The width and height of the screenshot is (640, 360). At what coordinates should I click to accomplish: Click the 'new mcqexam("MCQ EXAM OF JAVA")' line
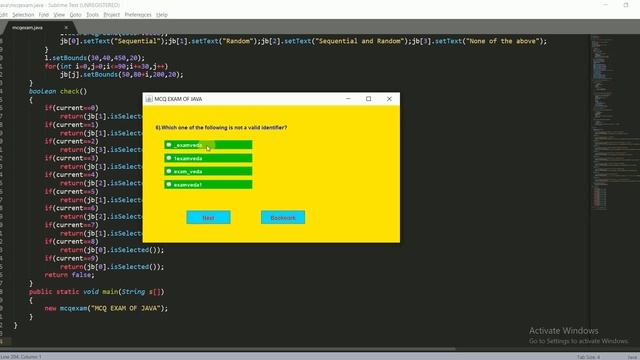click(106, 309)
